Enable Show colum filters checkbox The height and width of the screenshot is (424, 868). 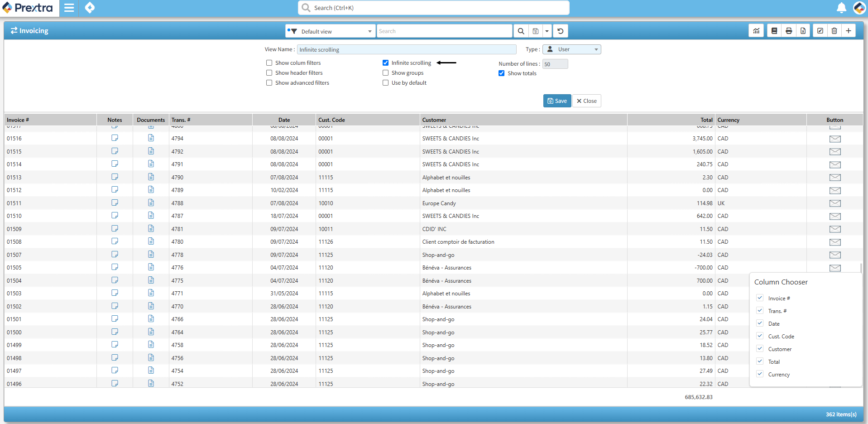[x=269, y=63]
